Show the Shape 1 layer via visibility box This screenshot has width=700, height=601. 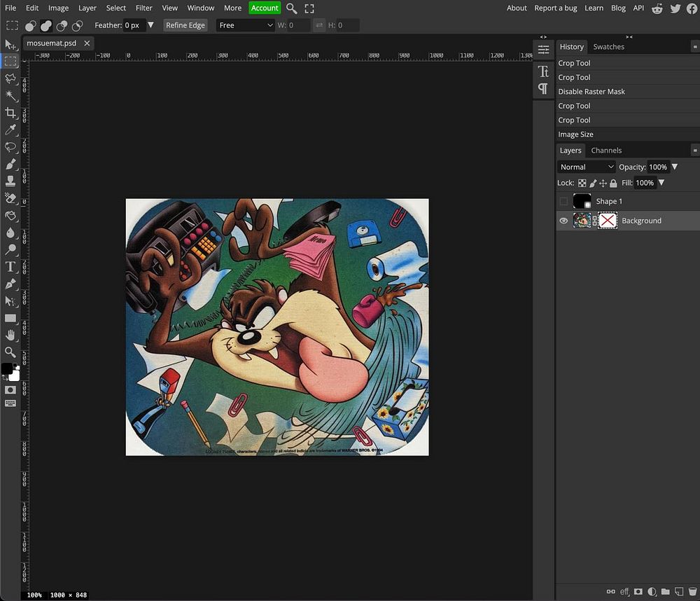pyautogui.click(x=563, y=202)
